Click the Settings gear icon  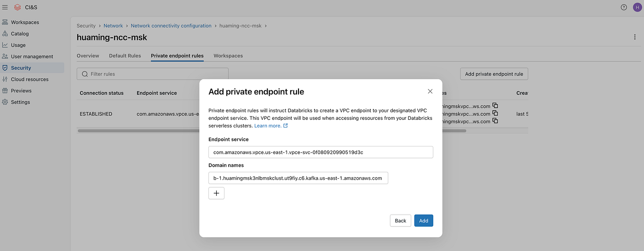(x=5, y=102)
